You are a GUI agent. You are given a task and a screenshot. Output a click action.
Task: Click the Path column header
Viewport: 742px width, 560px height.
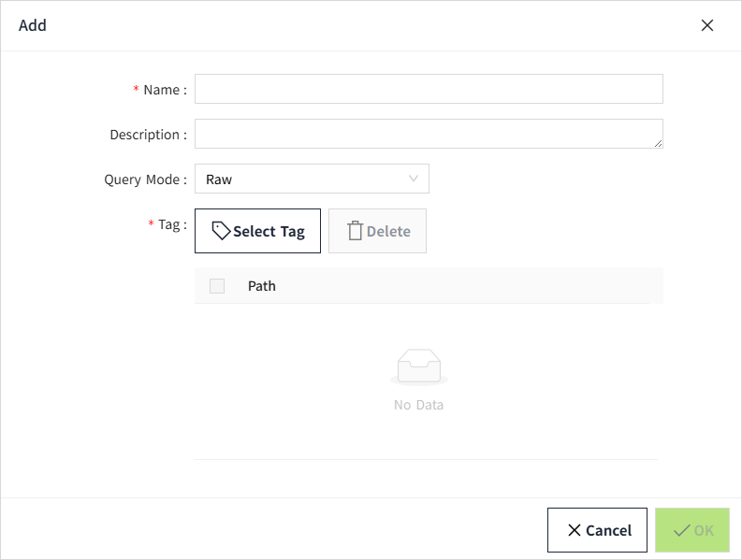pos(262,286)
